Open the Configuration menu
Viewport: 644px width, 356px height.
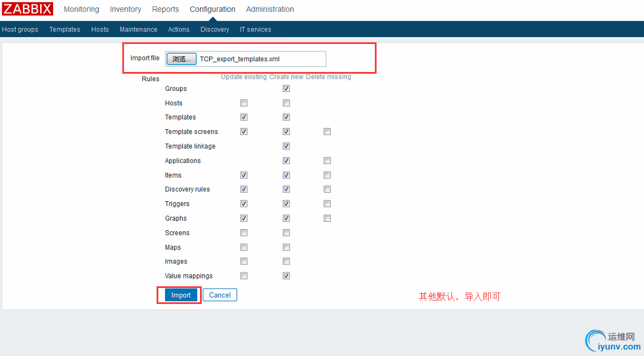[x=213, y=9]
